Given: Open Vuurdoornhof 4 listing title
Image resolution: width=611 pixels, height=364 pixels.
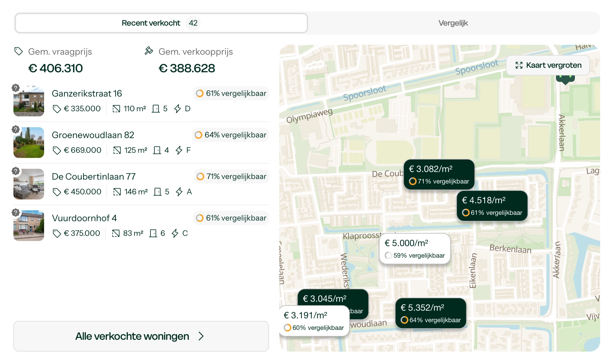Looking at the screenshot, I should 84,218.
